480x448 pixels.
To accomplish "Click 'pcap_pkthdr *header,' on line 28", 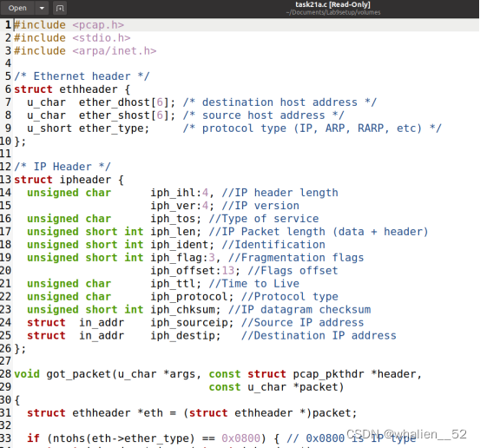I will (358, 374).
